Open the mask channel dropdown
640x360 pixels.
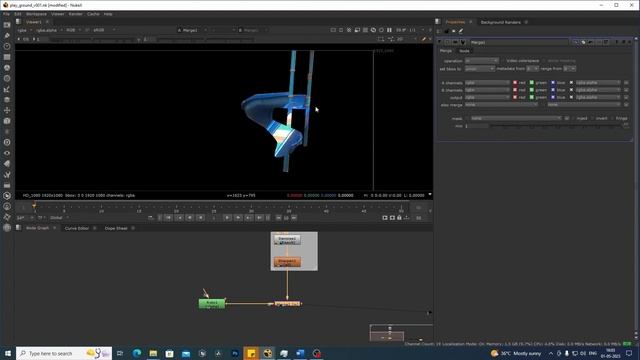[516, 118]
